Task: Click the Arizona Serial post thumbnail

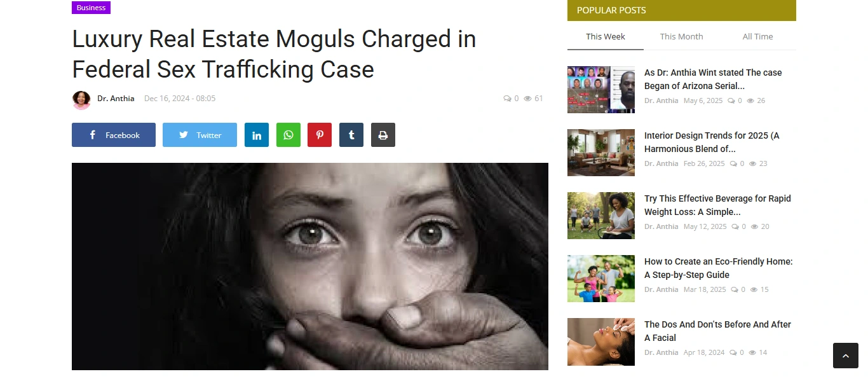Action: click(601, 90)
